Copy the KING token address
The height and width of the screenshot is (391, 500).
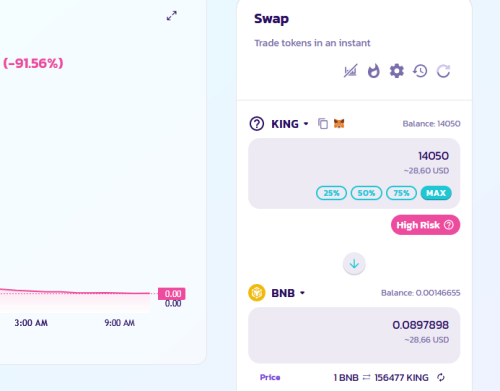(x=323, y=124)
